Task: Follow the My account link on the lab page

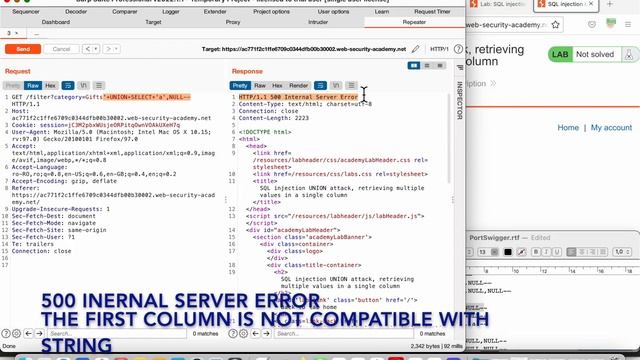Action: pos(611,128)
